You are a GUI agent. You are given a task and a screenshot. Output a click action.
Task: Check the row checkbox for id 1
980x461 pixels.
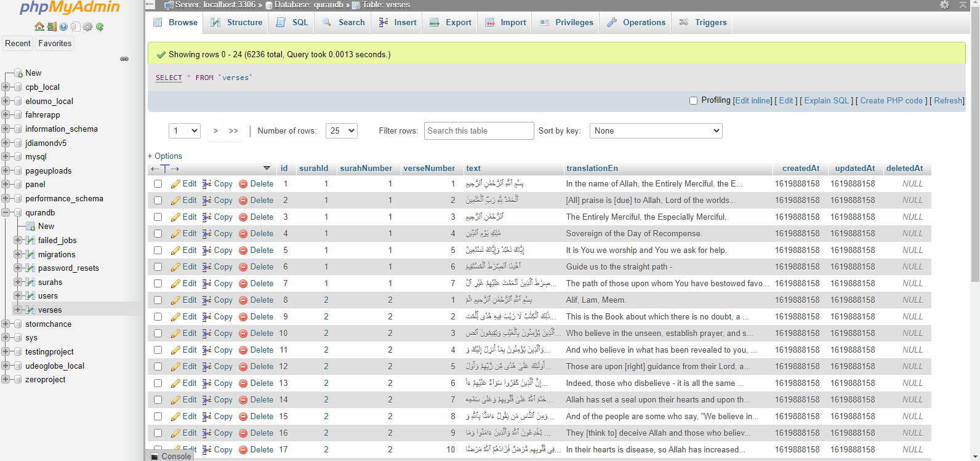(x=158, y=184)
